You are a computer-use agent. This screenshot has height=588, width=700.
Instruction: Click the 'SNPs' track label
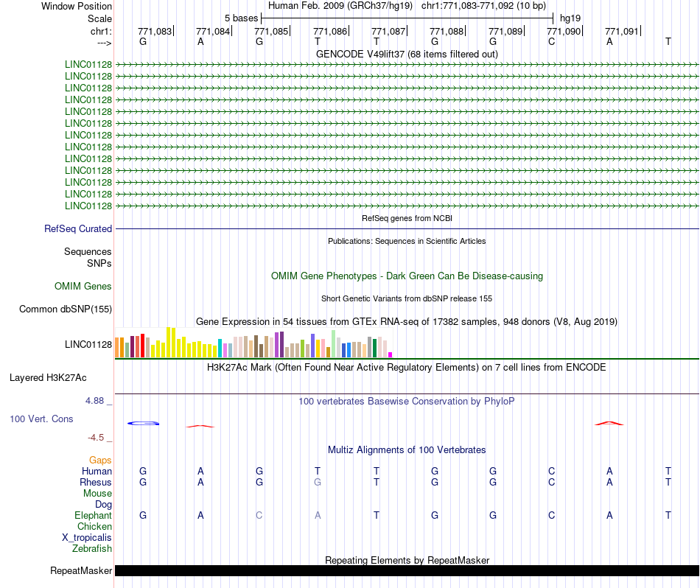pyautogui.click(x=99, y=263)
